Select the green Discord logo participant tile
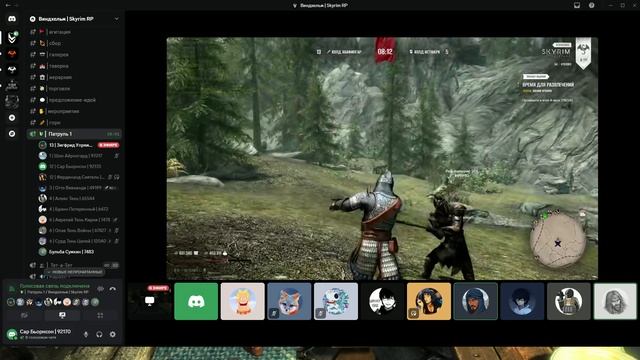The height and width of the screenshot is (360, 640). pyautogui.click(x=196, y=301)
